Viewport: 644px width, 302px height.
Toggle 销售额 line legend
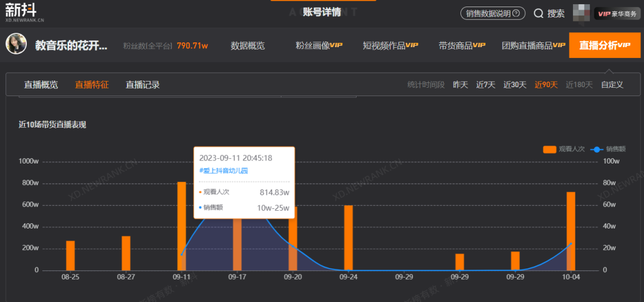click(608, 149)
